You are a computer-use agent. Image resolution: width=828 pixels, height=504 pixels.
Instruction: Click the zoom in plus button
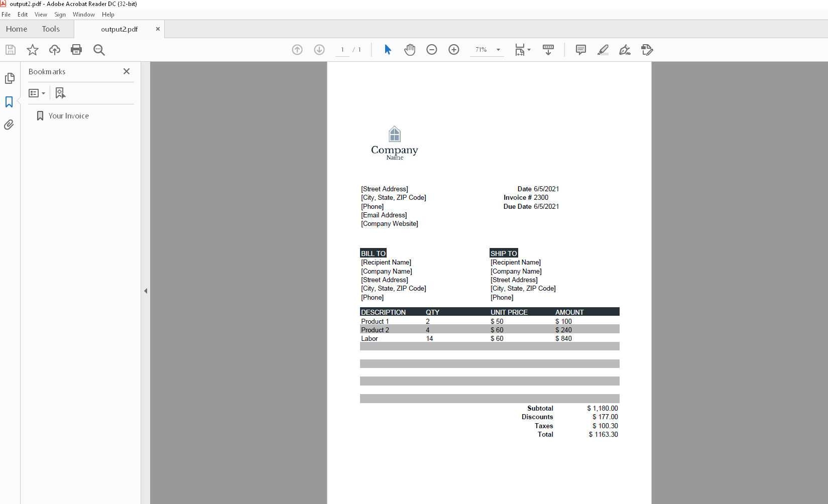point(453,50)
